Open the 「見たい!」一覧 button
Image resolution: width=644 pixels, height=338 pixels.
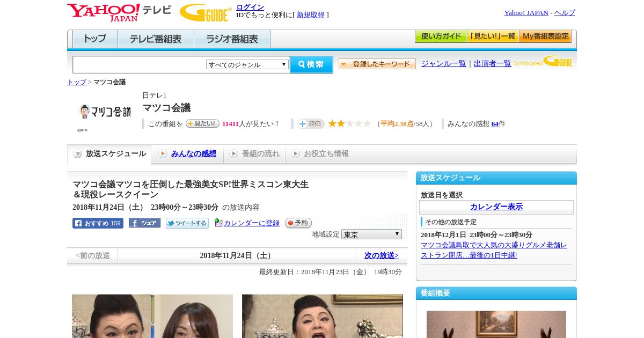point(493,36)
